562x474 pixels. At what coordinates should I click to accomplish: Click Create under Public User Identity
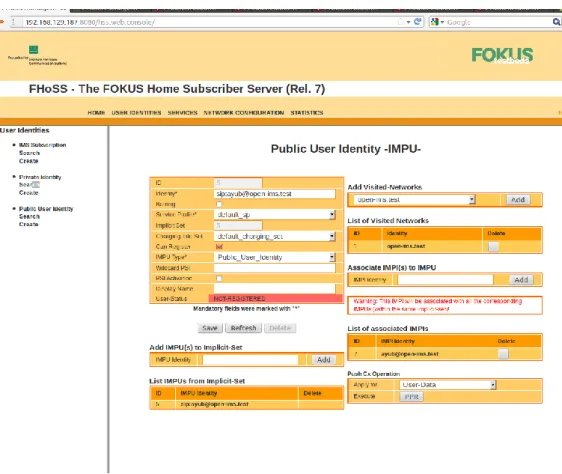click(x=29, y=224)
